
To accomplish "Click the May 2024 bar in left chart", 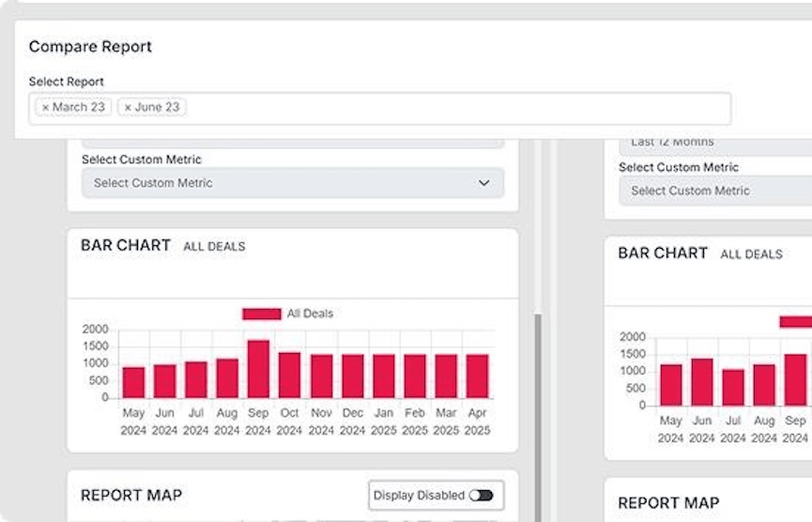I will click(x=133, y=382).
